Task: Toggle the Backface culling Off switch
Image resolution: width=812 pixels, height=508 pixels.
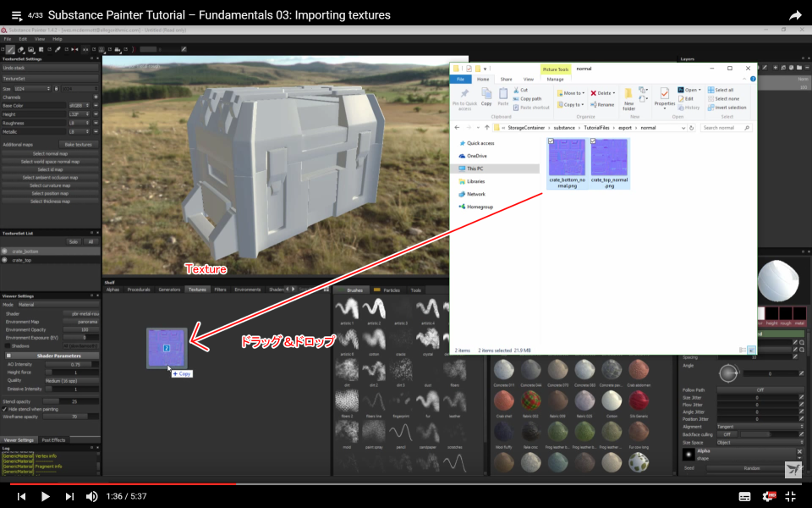Action: (727, 434)
